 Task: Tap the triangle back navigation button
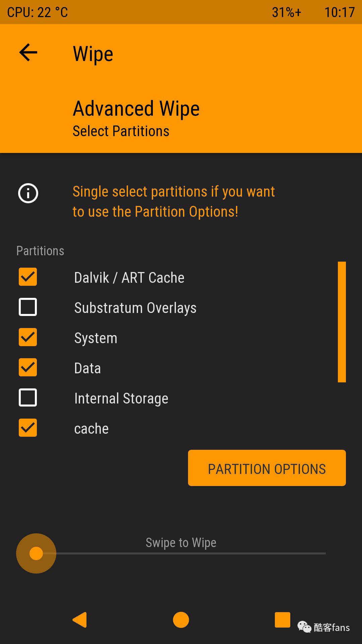click(x=80, y=620)
